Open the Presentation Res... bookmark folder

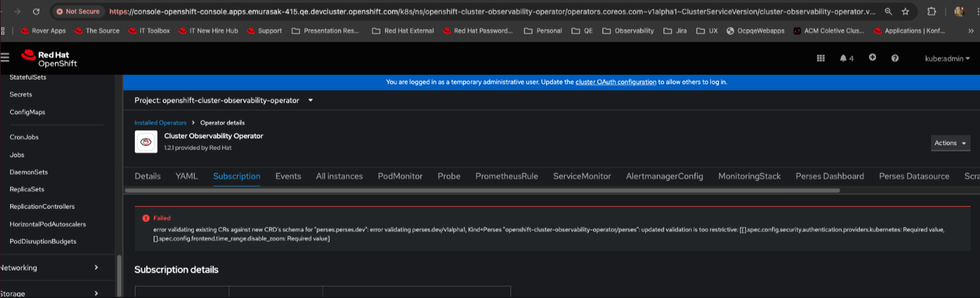click(x=326, y=31)
